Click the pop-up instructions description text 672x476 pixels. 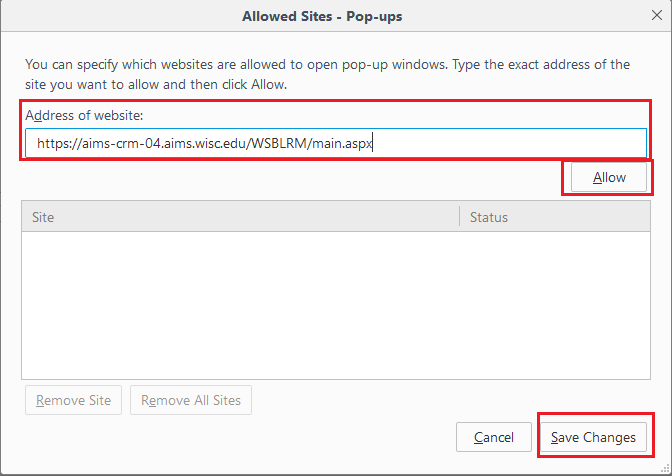pos(327,74)
